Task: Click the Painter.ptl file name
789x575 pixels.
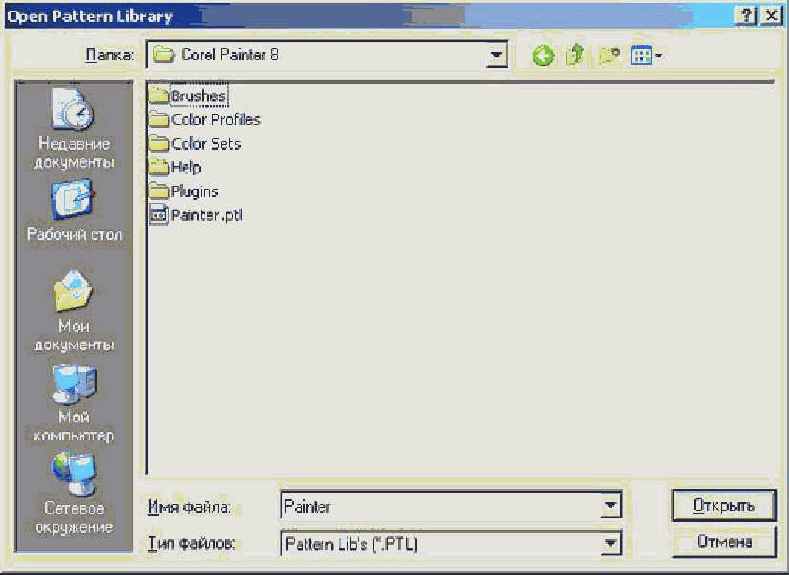Action: coord(207,215)
